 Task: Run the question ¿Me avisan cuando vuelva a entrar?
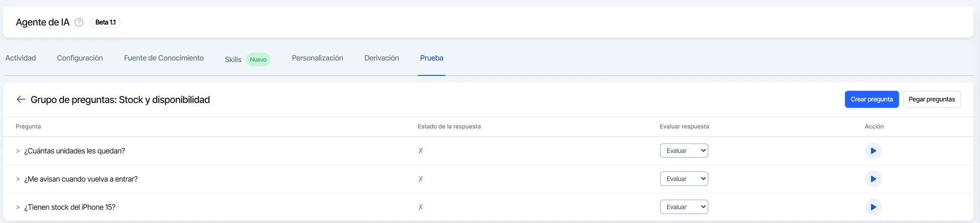point(873,179)
